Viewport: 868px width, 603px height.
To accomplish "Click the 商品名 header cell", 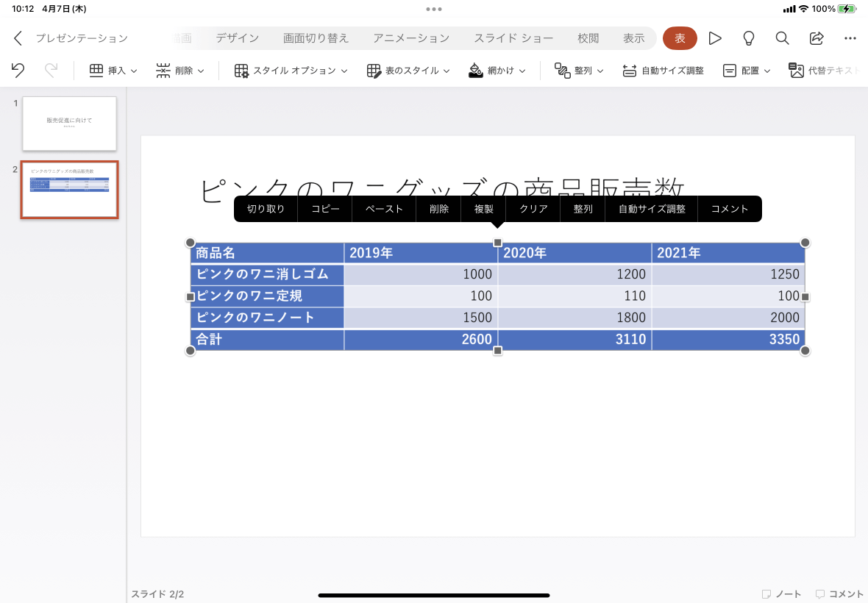I will (267, 253).
